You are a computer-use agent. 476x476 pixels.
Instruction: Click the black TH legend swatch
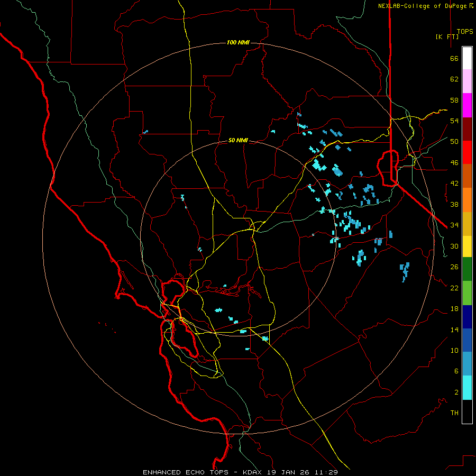click(467, 411)
